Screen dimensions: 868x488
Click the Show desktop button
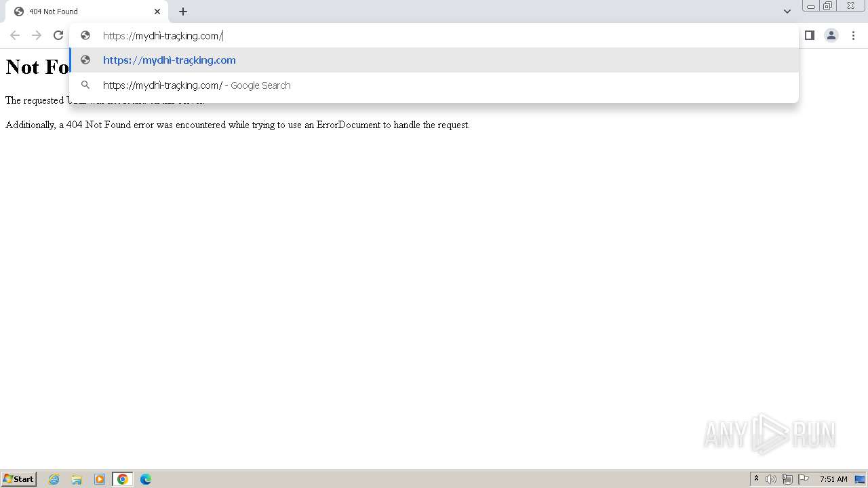click(860, 479)
